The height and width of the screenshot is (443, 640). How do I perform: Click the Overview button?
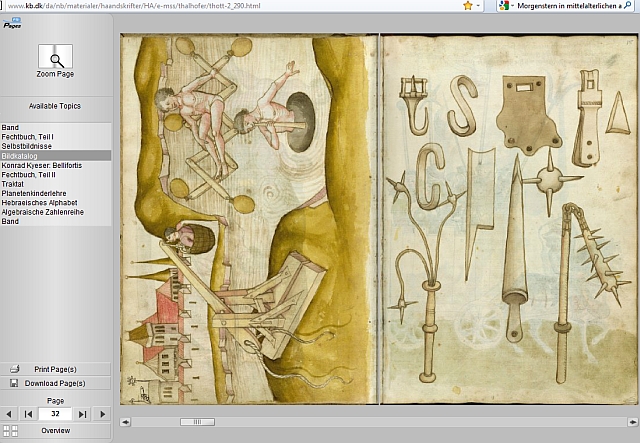tap(55, 431)
